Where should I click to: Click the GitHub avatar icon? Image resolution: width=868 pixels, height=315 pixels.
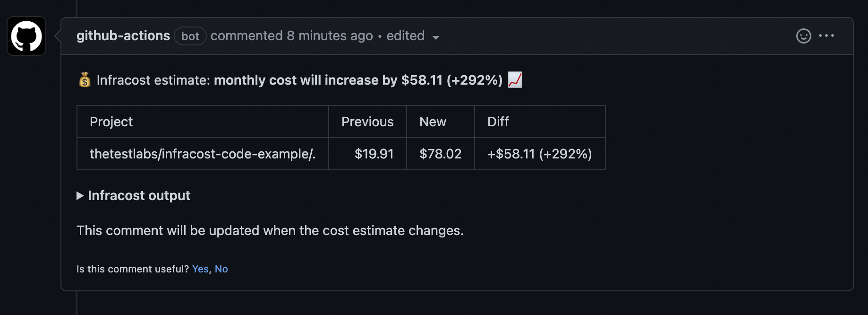[x=26, y=36]
